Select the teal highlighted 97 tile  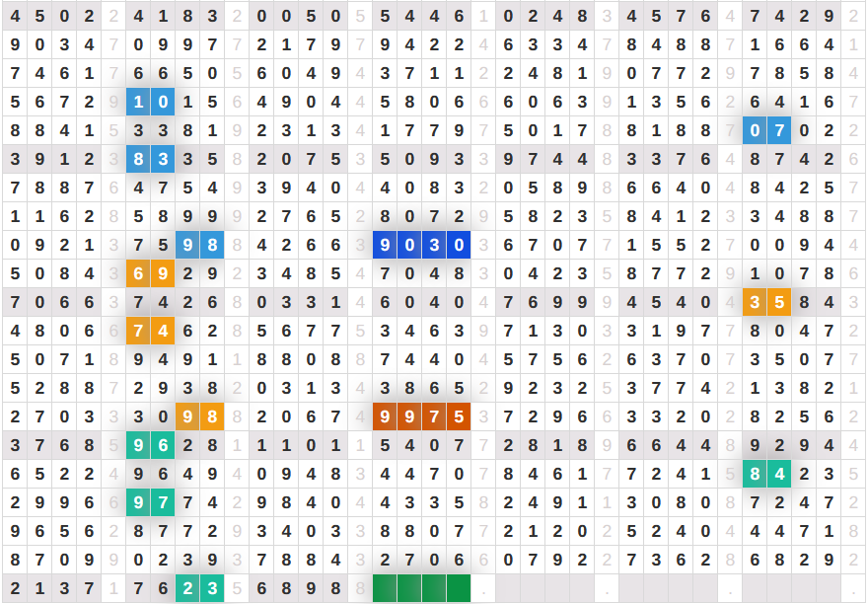[151, 502]
